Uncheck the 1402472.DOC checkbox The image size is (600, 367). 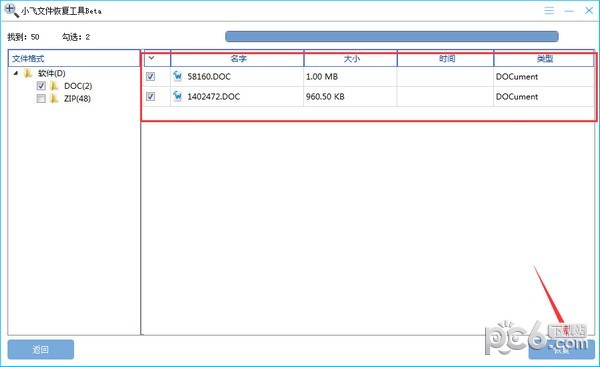150,96
